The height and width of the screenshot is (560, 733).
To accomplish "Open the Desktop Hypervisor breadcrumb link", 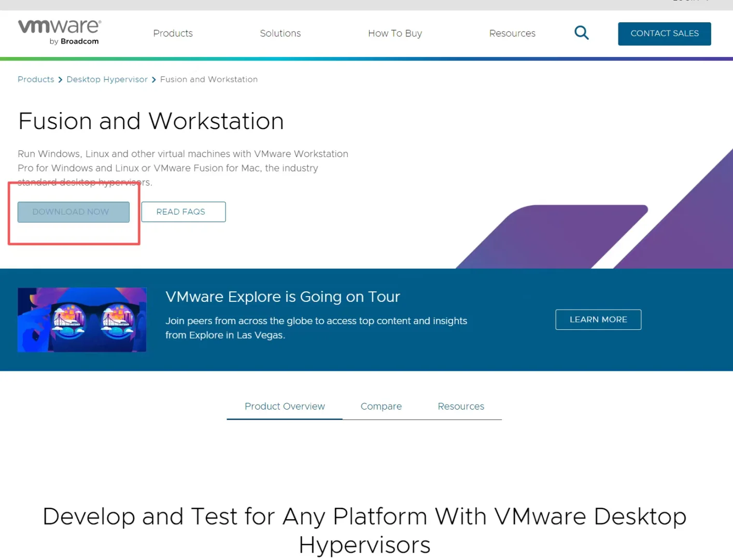I will pyautogui.click(x=107, y=79).
